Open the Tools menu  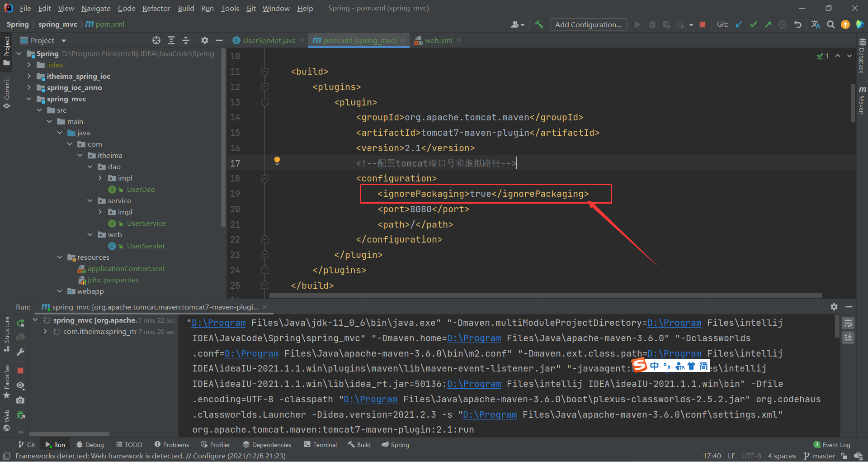point(230,8)
